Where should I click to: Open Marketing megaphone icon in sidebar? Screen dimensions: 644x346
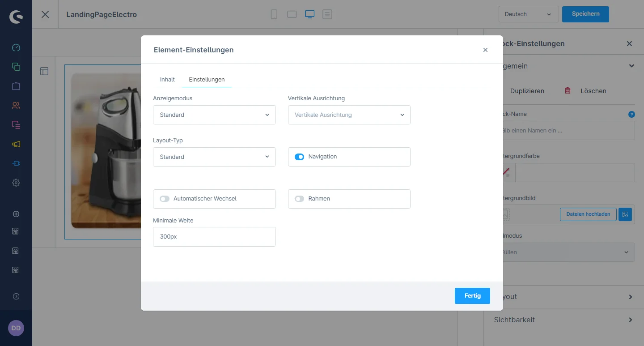[16, 144]
